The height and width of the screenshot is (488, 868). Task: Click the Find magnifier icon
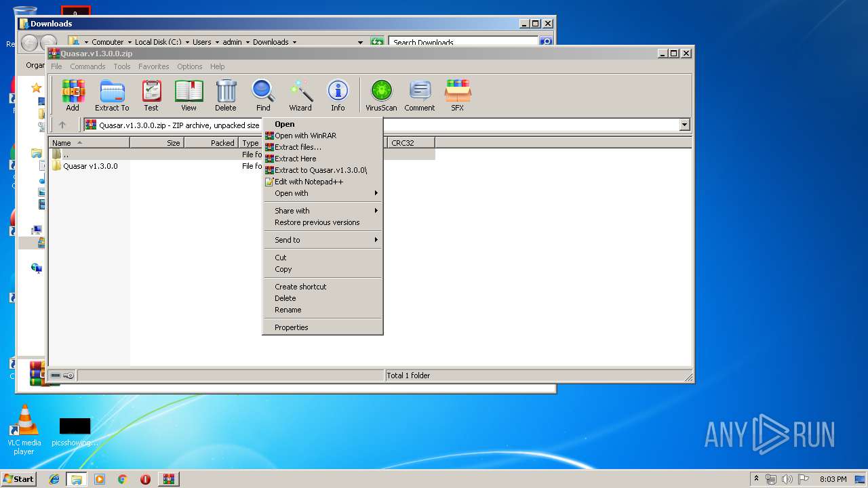(x=263, y=96)
